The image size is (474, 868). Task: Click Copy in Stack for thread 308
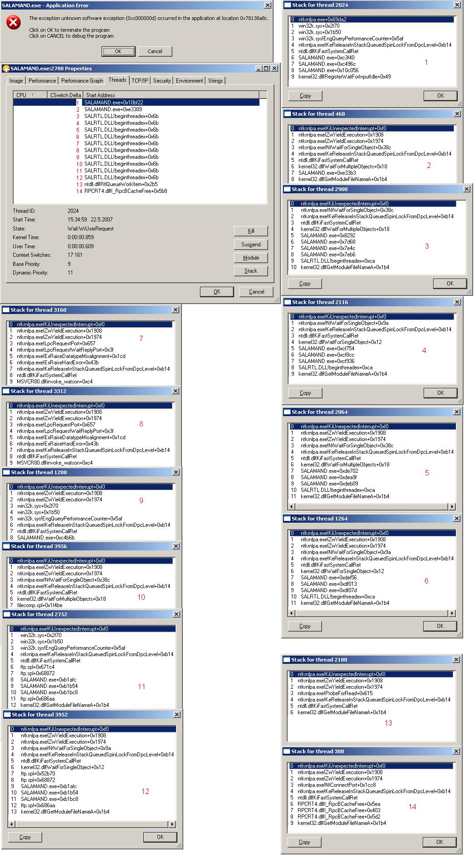click(x=304, y=842)
